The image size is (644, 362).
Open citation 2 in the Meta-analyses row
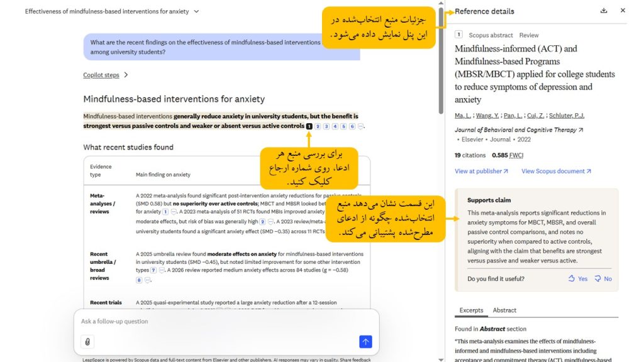pyautogui.click(x=262, y=222)
